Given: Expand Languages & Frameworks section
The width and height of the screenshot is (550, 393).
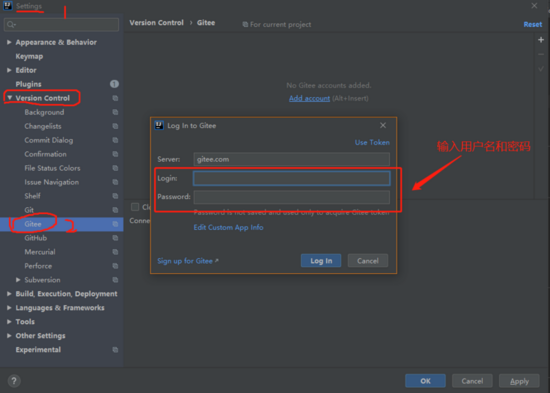Looking at the screenshot, I should pos(9,308).
